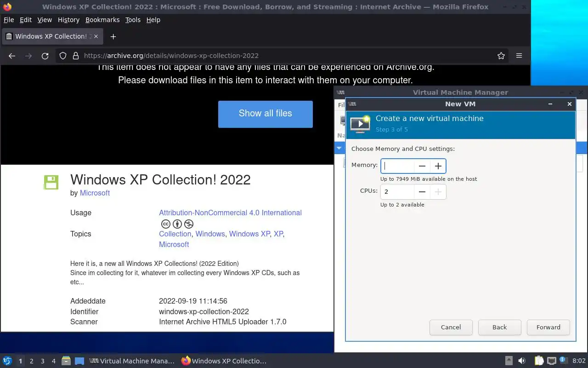Open Firefox's View menu
Screen dimensions: 588x368
click(45, 20)
